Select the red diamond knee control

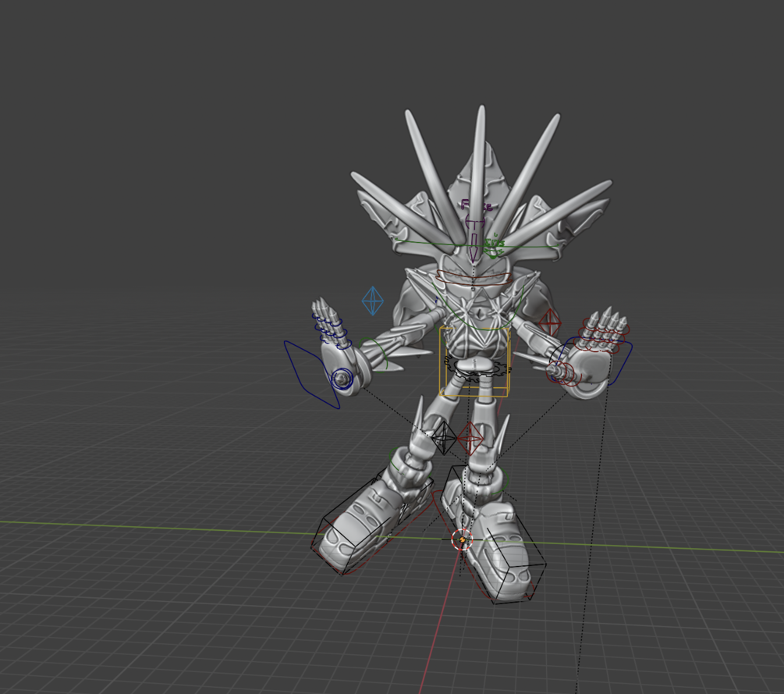(470, 438)
